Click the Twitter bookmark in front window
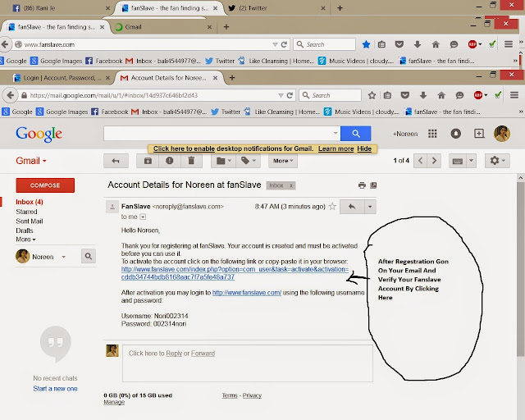This screenshot has height=420, width=525. pos(226,112)
